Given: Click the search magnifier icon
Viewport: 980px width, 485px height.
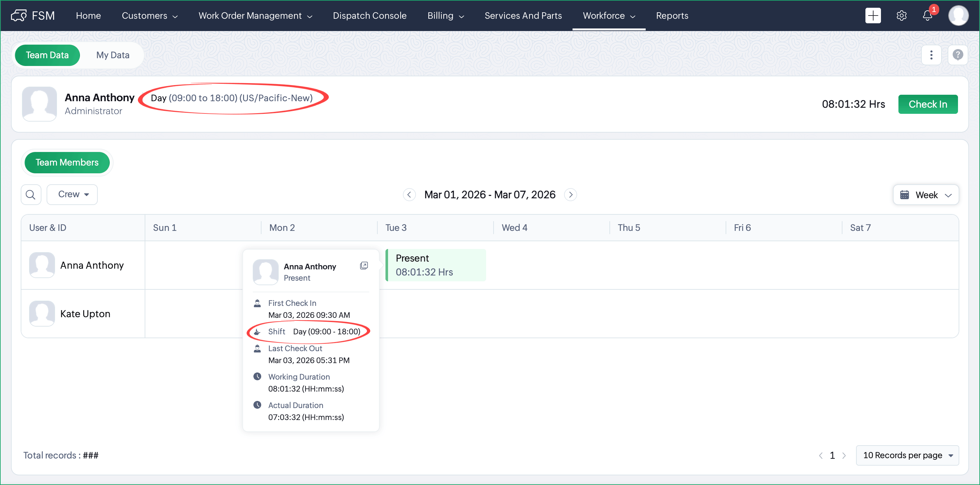Looking at the screenshot, I should (31, 195).
